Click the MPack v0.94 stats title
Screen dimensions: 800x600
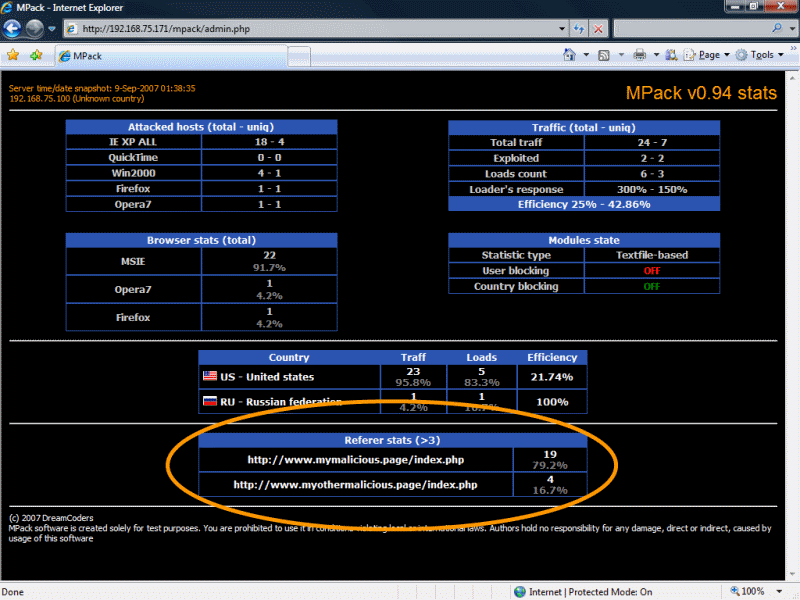[x=701, y=93]
